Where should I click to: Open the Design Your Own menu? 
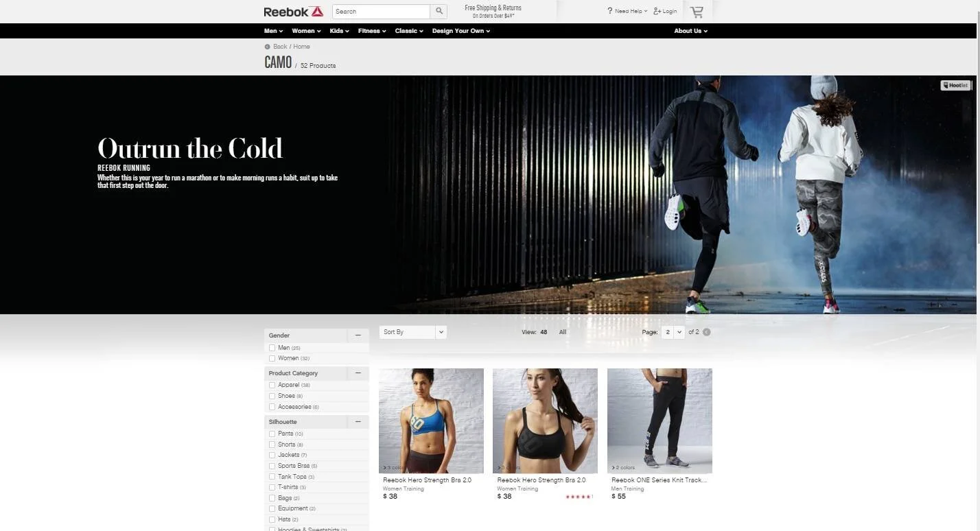(461, 31)
